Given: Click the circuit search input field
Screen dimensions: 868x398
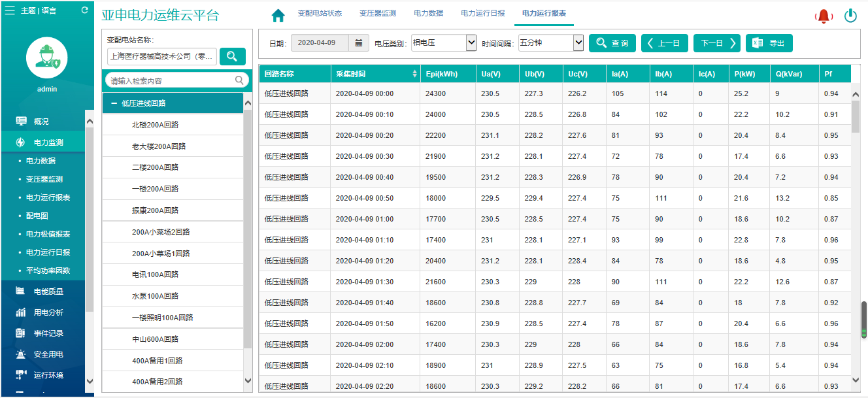Looking at the screenshot, I should tap(171, 81).
